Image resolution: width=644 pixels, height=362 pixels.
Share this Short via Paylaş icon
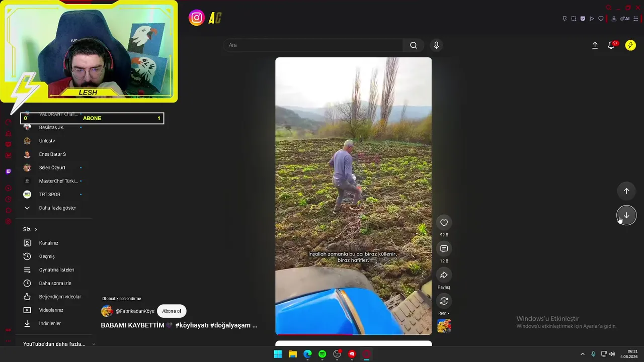pos(444,275)
